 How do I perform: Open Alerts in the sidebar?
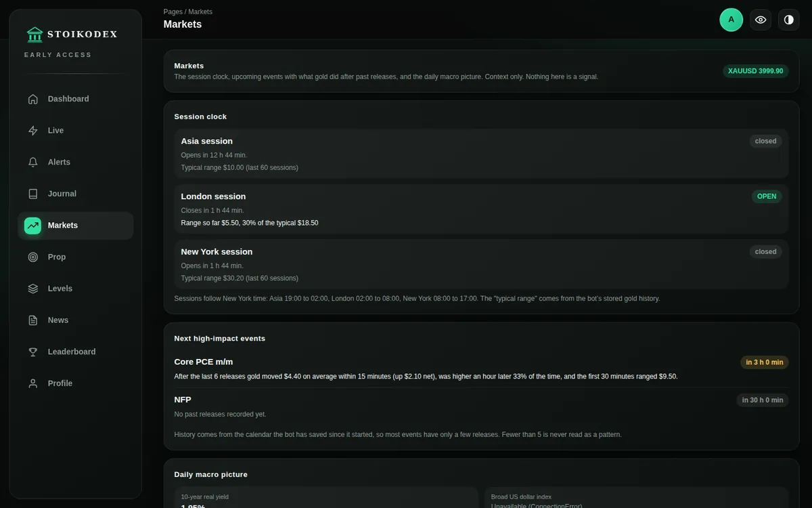click(76, 162)
